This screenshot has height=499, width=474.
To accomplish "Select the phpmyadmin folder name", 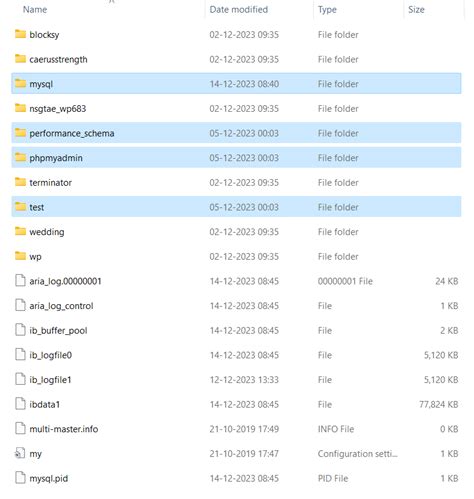I will 56,158.
